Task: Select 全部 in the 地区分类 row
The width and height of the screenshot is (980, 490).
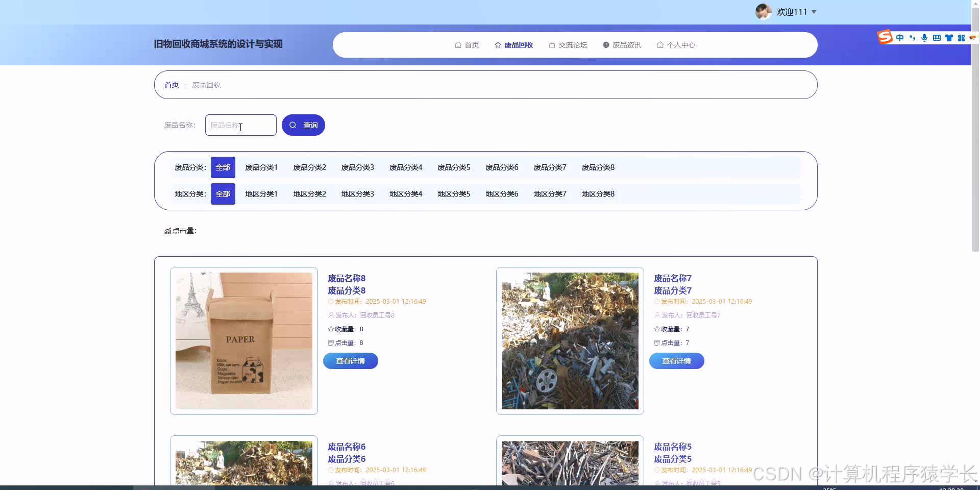Action: (x=223, y=194)
